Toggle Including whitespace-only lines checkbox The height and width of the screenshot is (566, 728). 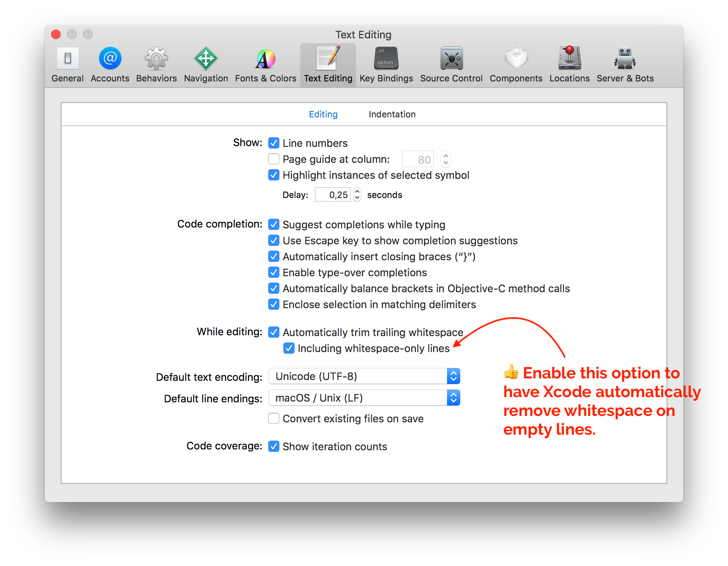pyautogui.click(x=289, y=348)
